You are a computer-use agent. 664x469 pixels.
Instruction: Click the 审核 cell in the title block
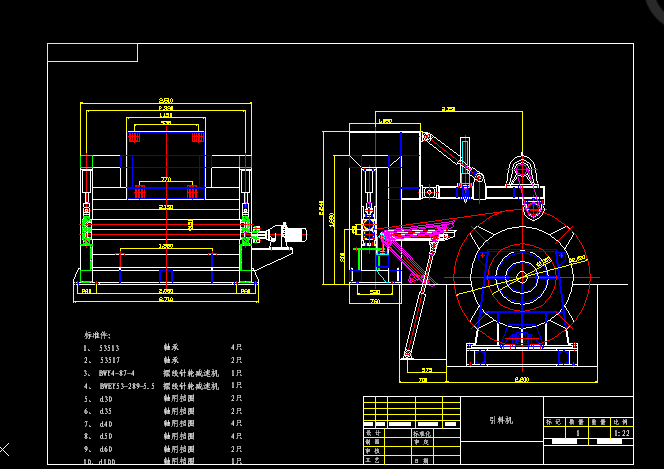pos(373,451)
